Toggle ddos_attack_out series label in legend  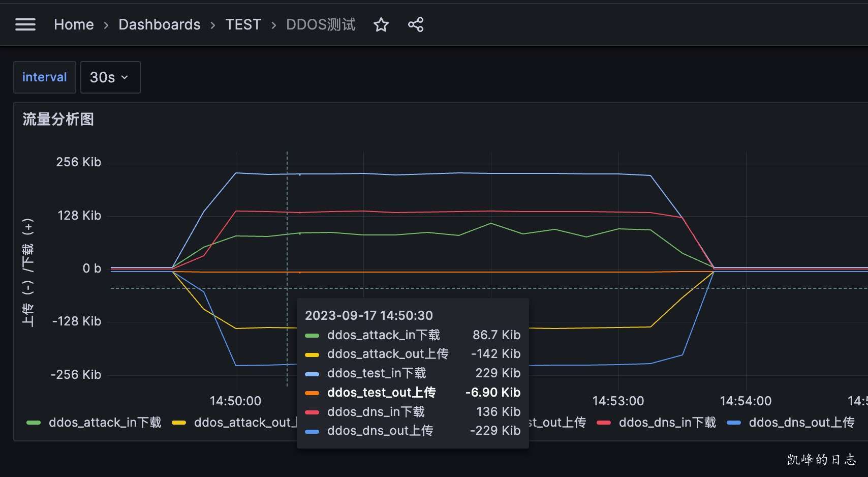point(244,423)
